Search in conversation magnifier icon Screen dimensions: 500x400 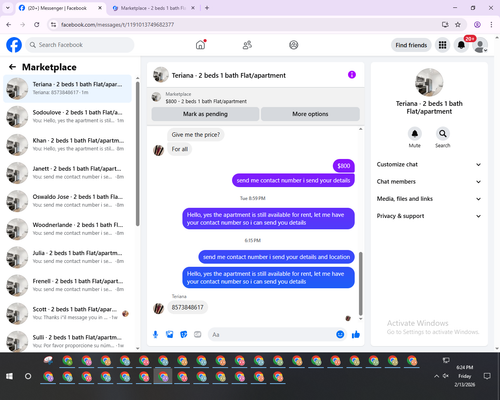pyautogui.click(x=442, y=134)
